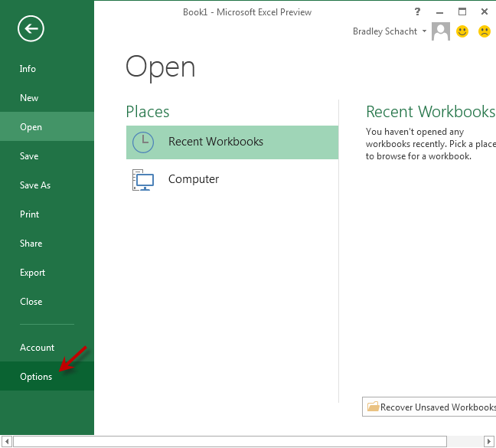Send a smile feedback via happy face
The width and height of the screenshot is (496, 448).
(x=462, y=31)
